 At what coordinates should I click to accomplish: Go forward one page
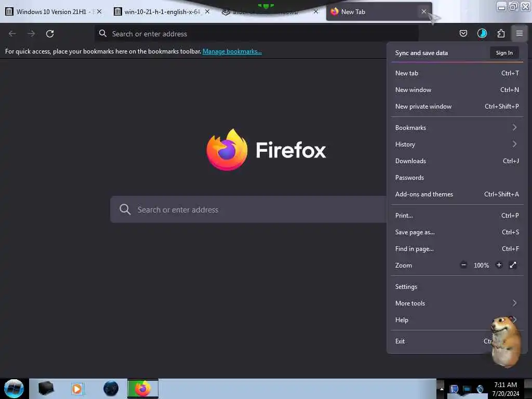[31, 34]
